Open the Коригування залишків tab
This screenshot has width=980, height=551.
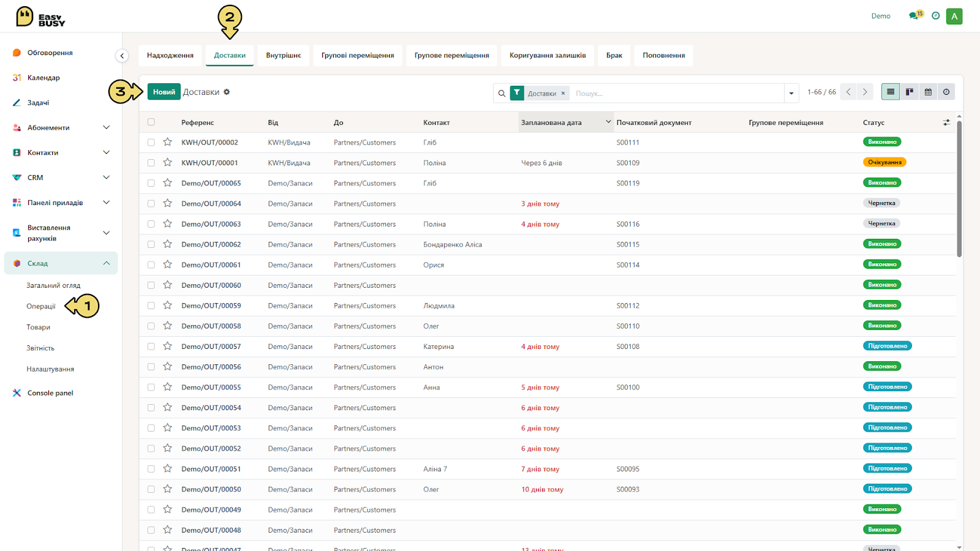tap(548, 55)
